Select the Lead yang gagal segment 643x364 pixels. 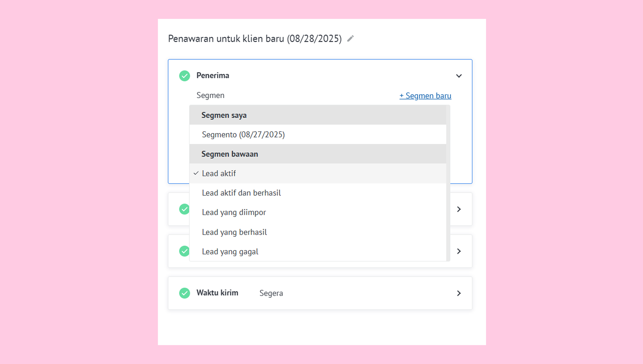(x=230, y=251)
